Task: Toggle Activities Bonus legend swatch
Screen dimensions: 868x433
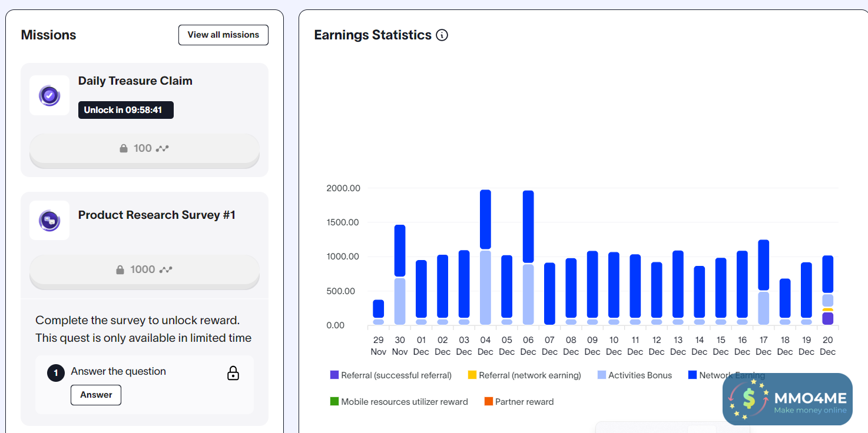Action: [x=602, y=375]
